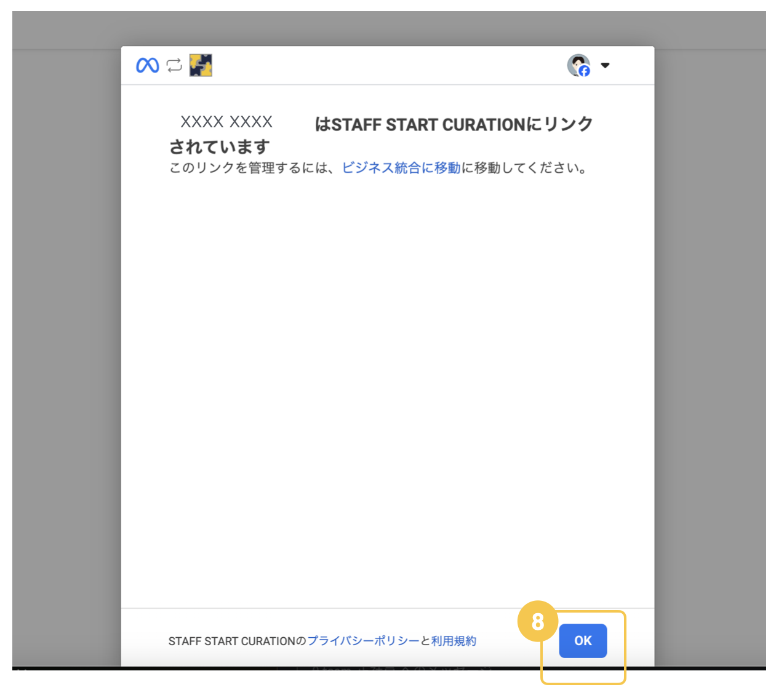Screen dimensions: 784x695
Task: Open the 利用規約 link
Action: click(454, 641)
